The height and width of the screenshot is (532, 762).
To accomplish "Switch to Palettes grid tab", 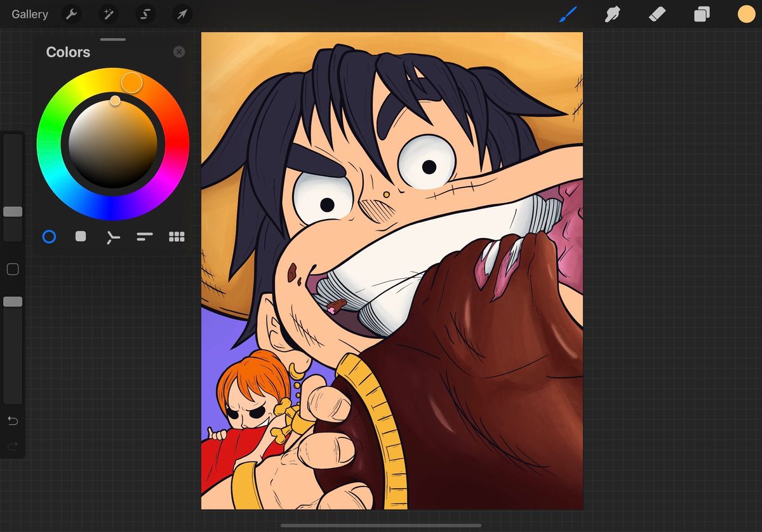I will tap(177, 237).
